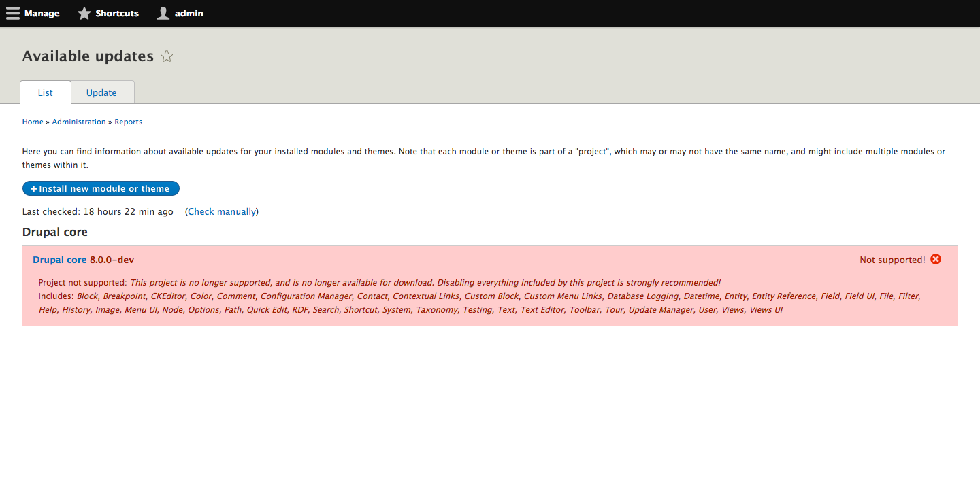Click Breakpoint in the includes list
980x480 pixels.
click(124, 296)
